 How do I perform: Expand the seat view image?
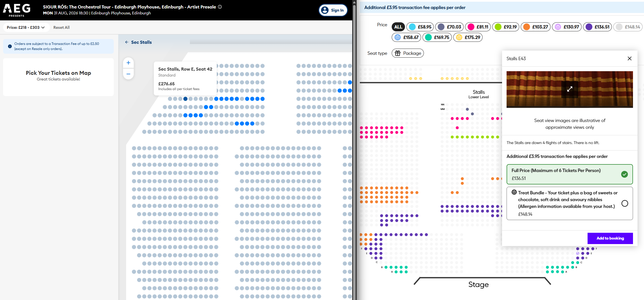[570, 89]
